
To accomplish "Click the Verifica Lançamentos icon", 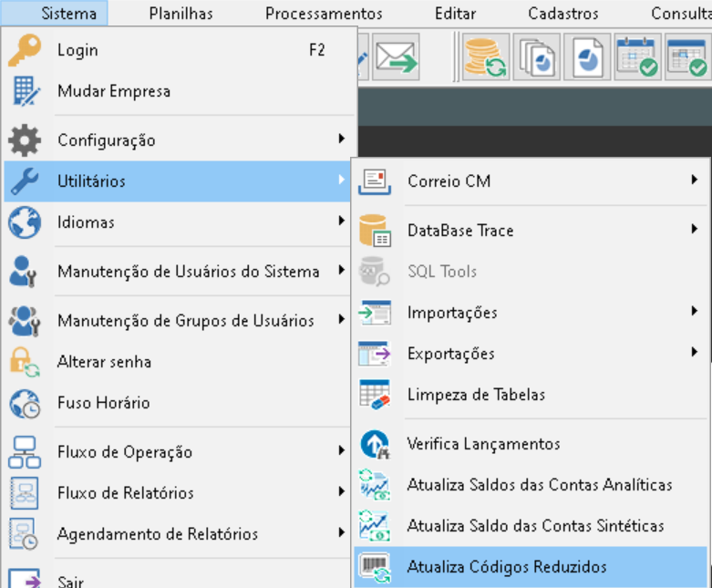I will (375, 444).
